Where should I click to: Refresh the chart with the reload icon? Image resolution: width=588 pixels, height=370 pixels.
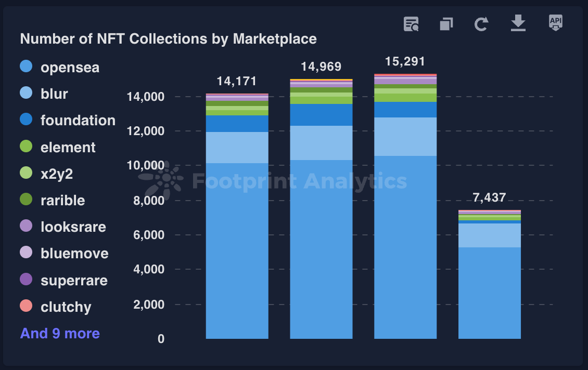pos(481,24)
